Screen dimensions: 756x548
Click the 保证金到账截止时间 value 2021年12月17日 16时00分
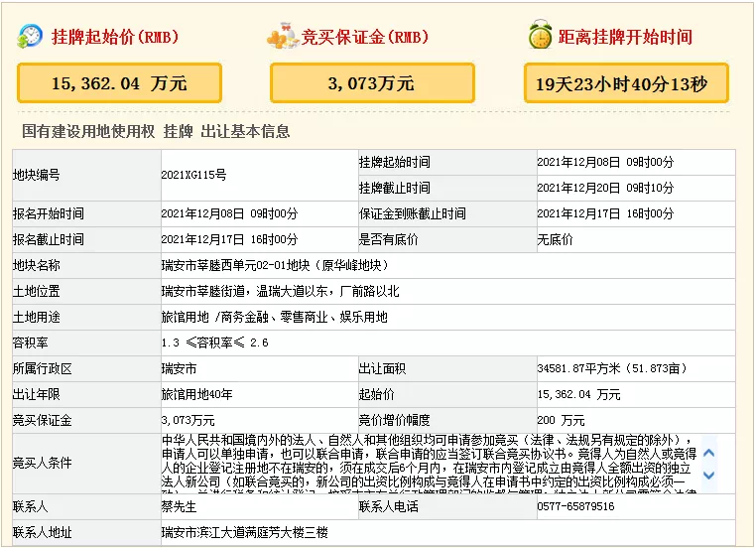605,213
